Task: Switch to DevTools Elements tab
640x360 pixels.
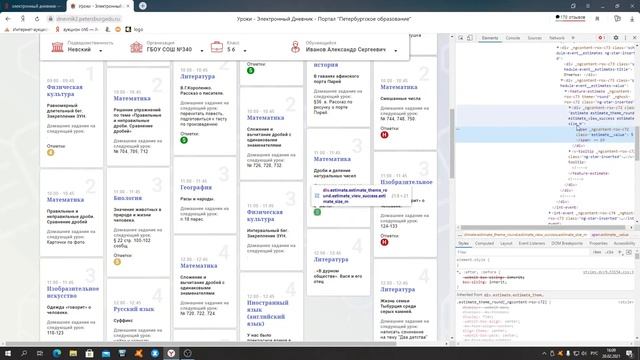Action: pyautogui.click(x=489, y=38)
